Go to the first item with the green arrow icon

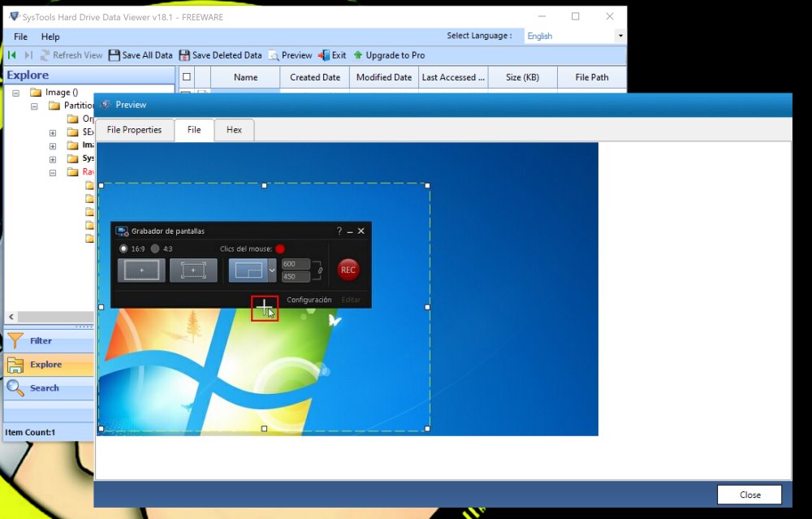(12, 55)
